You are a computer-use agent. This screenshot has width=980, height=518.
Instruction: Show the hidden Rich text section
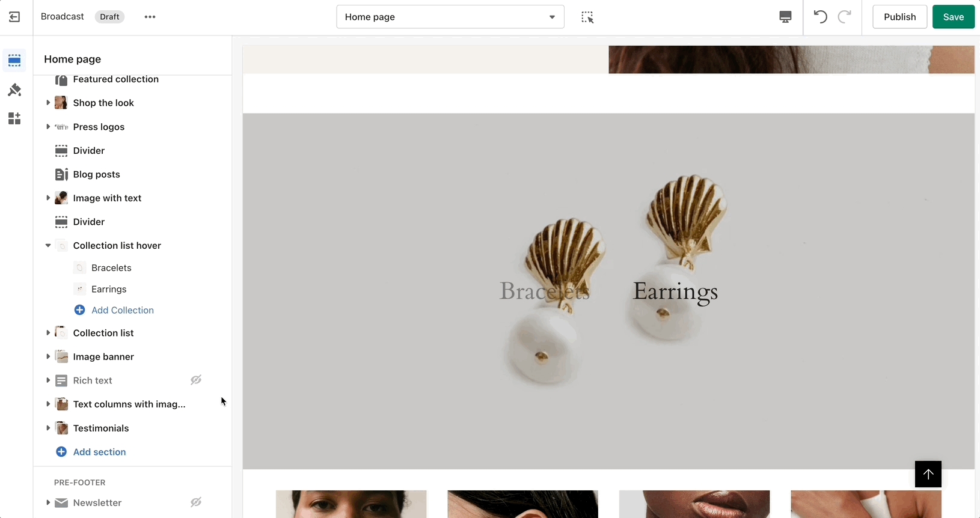[x=196, y=380]
